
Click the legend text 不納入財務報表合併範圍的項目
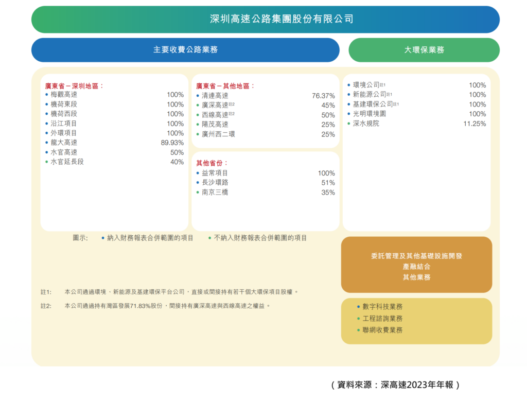point(260,238)
